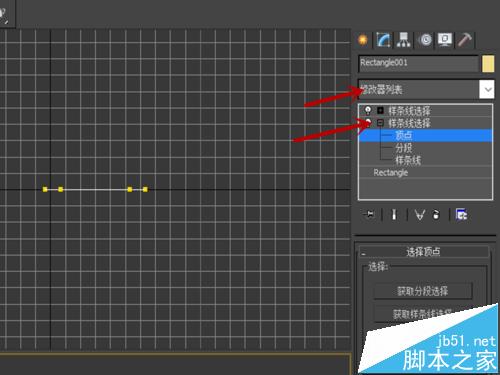Remove modifier from stack icon
The image size is (500, 375).
436,215
